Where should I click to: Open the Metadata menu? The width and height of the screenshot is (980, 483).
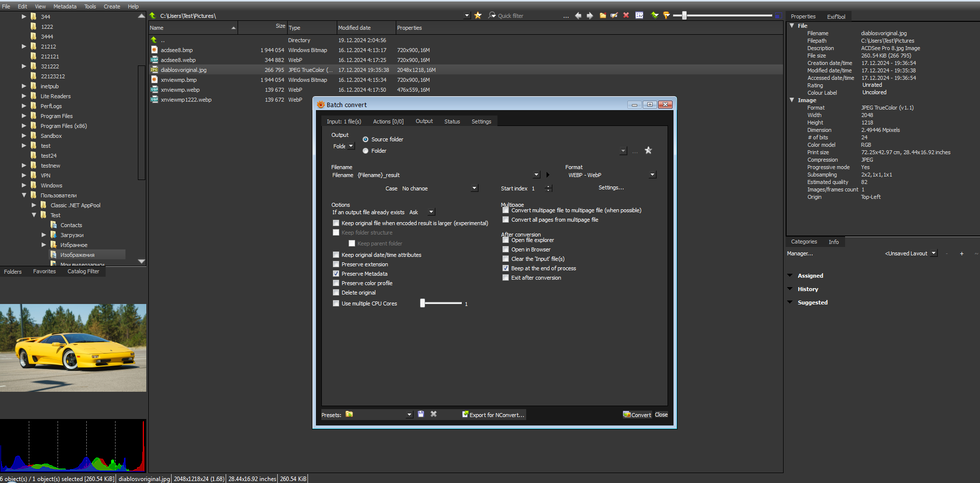[x=65, y=6]
